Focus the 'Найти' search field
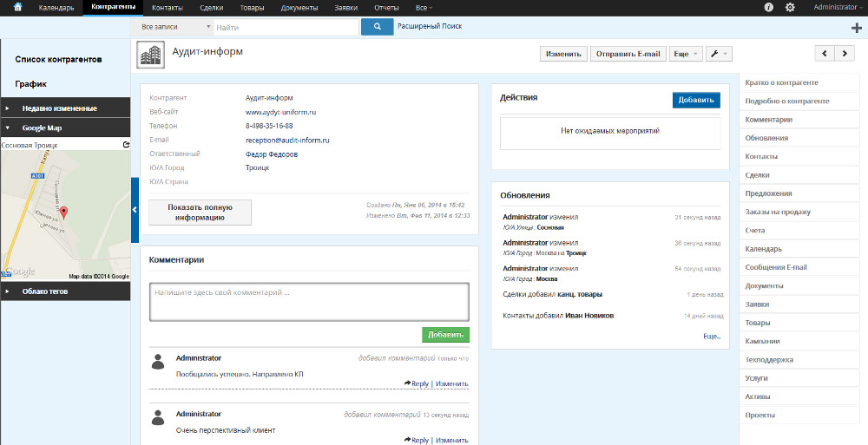 286,27
